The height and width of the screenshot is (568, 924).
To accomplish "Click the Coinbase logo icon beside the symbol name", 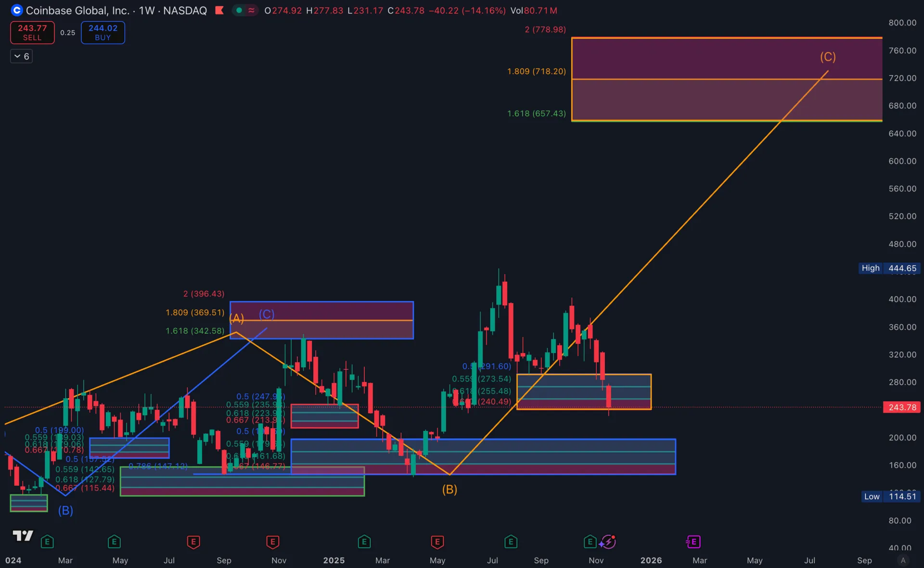I will click(17, 10).
